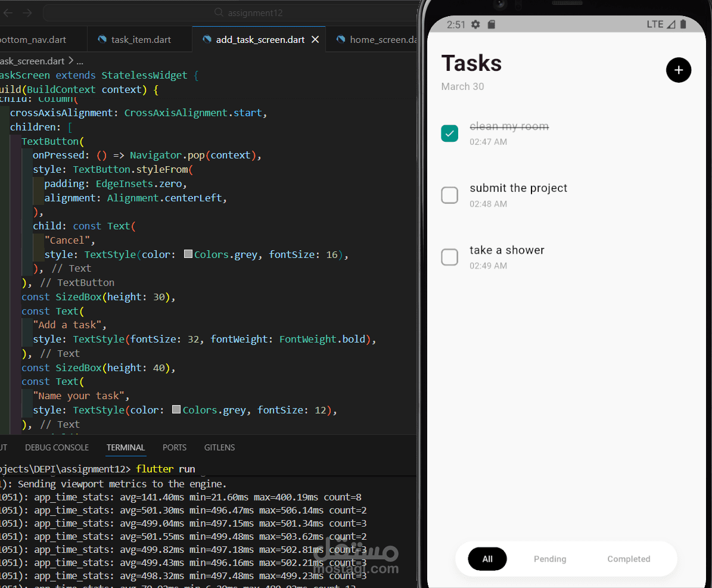
Task: Click the SD card icon in the status bar
Action: tap(491, 24)
